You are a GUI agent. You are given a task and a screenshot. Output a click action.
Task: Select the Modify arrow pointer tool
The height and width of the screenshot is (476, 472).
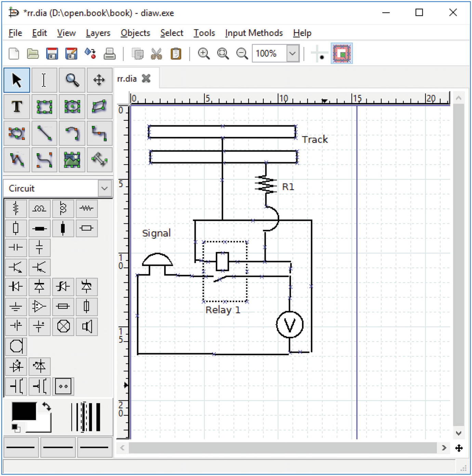click(x=17, y=80)
